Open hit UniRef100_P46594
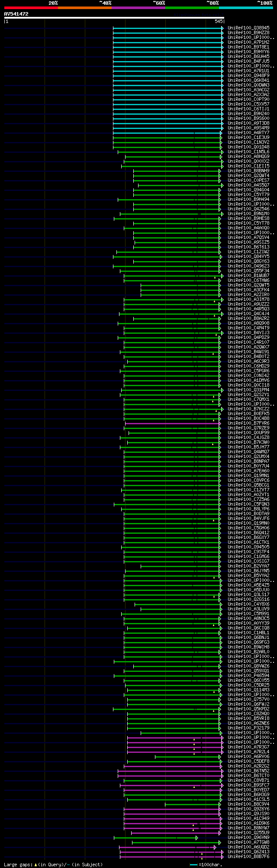277x868 pixels. point(249,676)
